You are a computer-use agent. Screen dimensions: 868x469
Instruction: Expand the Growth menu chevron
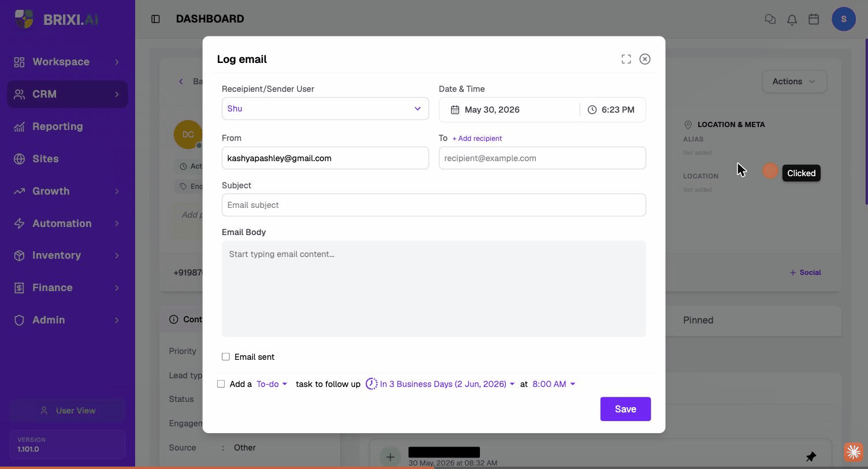click(x=117, y=191)
